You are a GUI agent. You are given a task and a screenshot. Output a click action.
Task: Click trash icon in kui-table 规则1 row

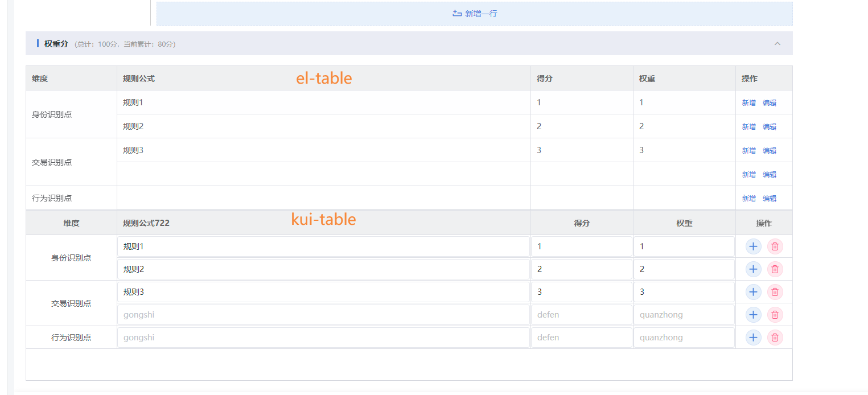point(775,246)
